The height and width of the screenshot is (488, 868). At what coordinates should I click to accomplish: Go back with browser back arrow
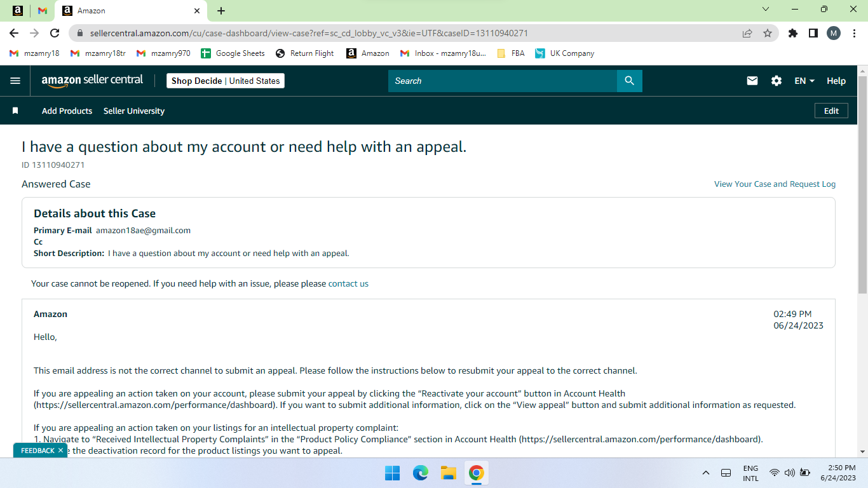click(x=14, y=33)
